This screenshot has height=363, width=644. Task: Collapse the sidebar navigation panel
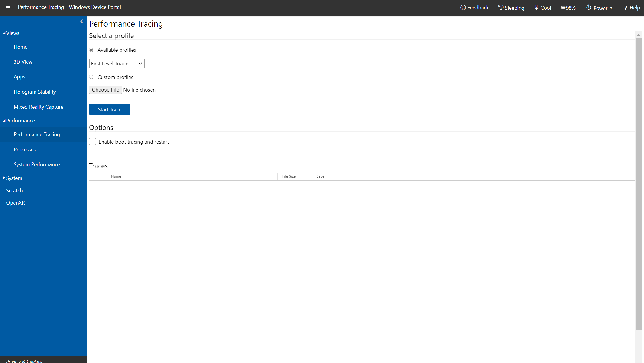click(x=82, y=21)
